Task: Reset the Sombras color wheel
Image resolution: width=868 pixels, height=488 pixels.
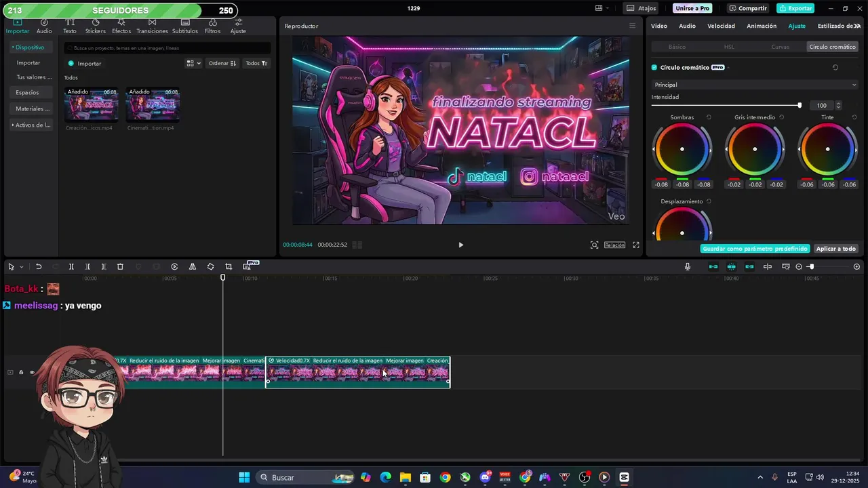Action: 709,117
